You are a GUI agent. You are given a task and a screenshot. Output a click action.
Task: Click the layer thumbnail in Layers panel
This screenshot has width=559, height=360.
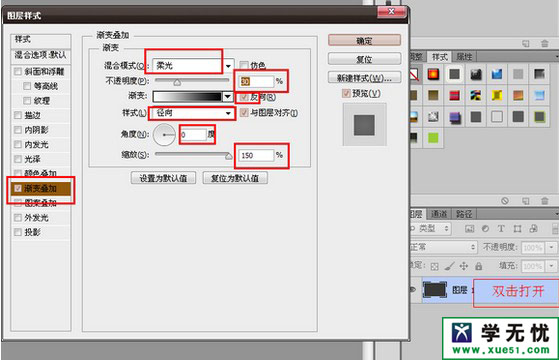coord(435,289)
